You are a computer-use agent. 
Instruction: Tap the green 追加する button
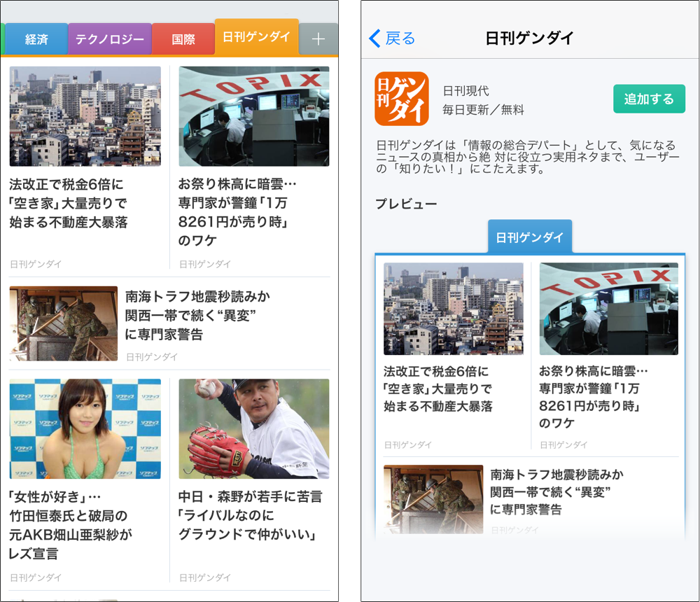pyautogui.click(x=649, y=99)
